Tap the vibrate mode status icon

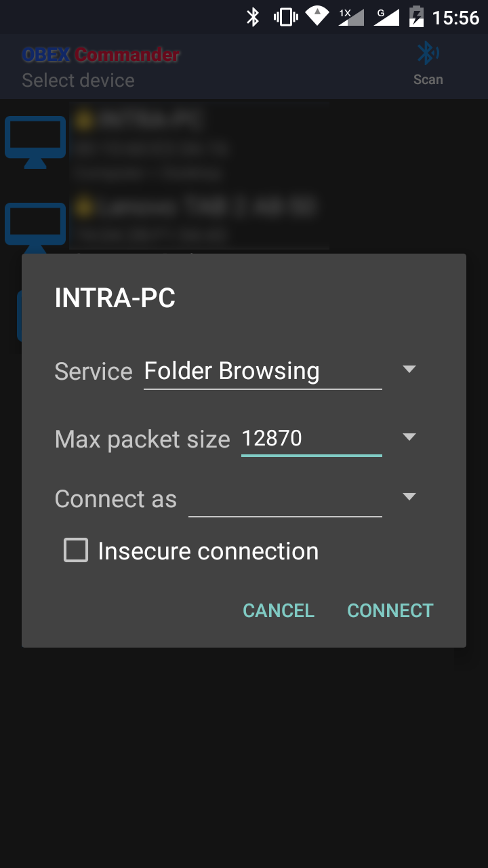click(285, 17)
